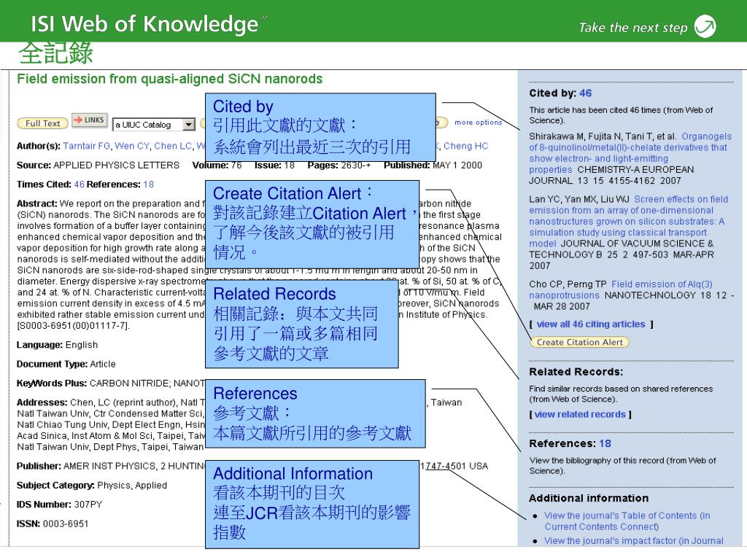This screenshot has height=560, width=747.
Task: Select article title Field emission from quasi-aligned SiCN nanorods
Action: click(x=169, y=79)
